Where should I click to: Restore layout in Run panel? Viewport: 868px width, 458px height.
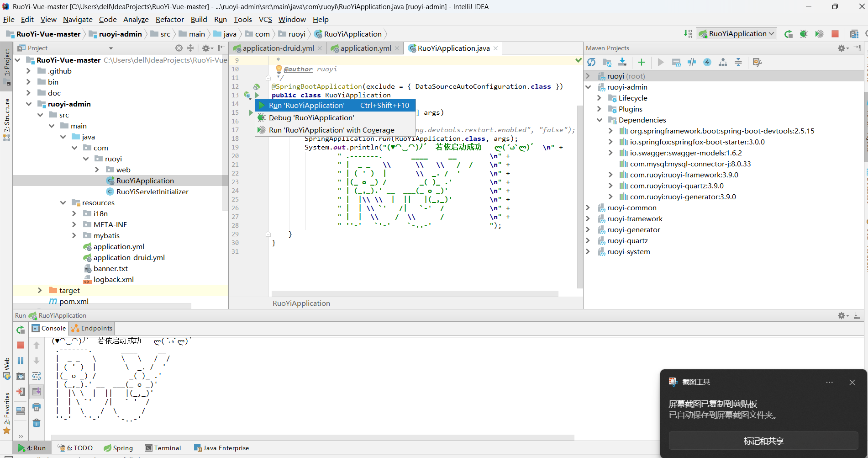(x=21, y=410)
